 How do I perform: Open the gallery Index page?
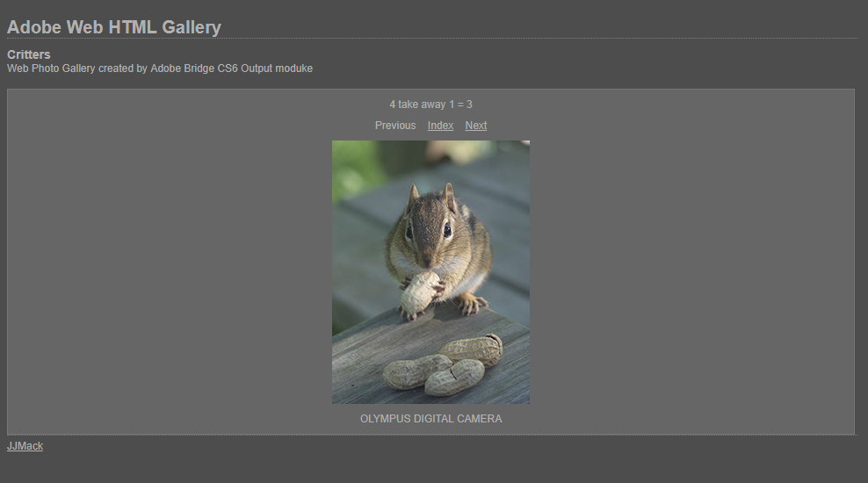pyautogui.click(x=440, y=126)
